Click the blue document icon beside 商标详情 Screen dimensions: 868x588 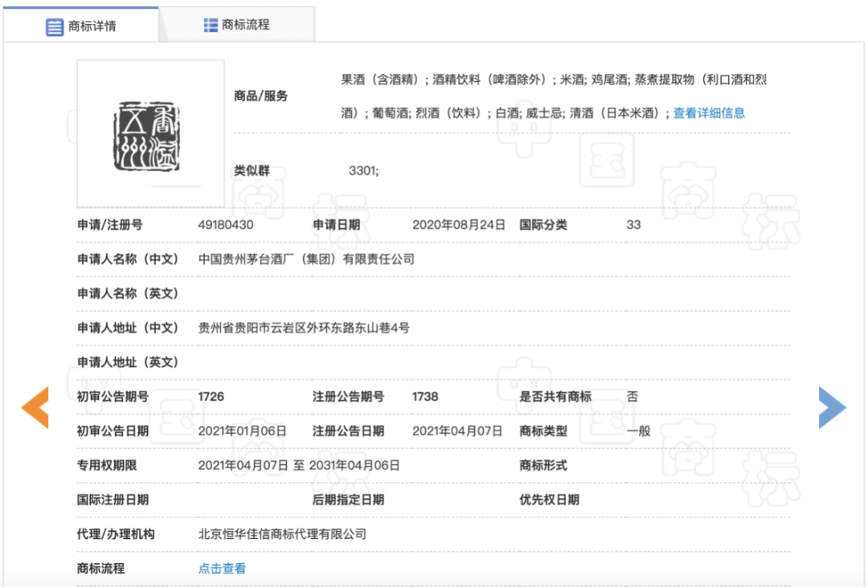pos(54,27)
